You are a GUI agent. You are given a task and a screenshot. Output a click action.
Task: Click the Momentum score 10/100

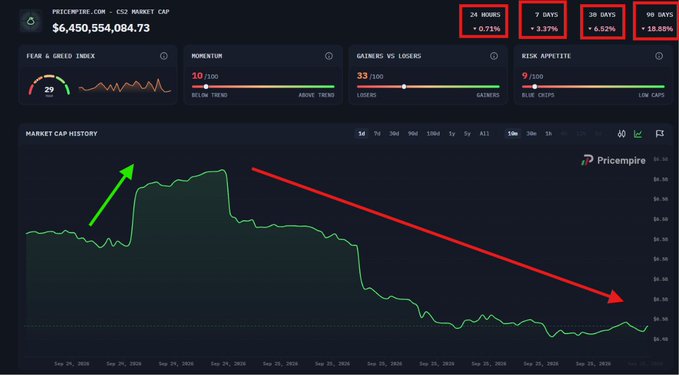(205, 76)
